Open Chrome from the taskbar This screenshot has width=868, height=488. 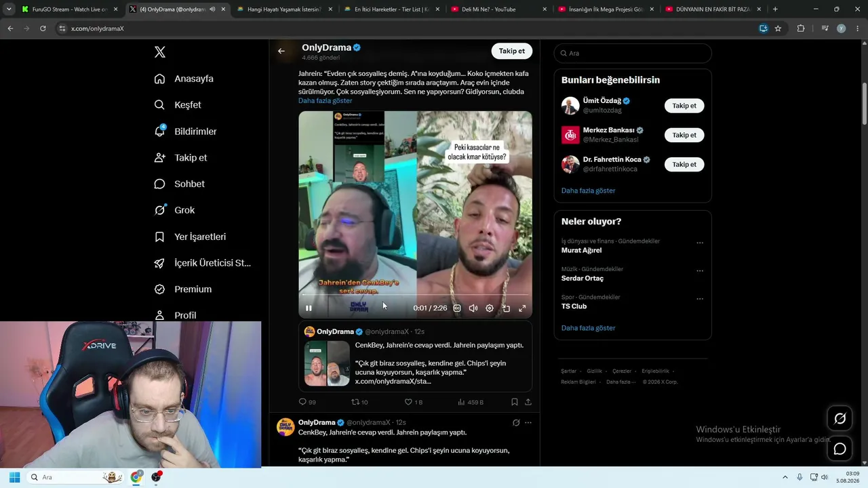tap(136, 477)
